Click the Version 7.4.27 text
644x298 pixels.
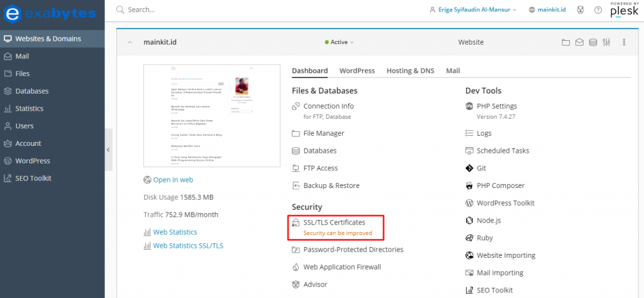[496, 117]
